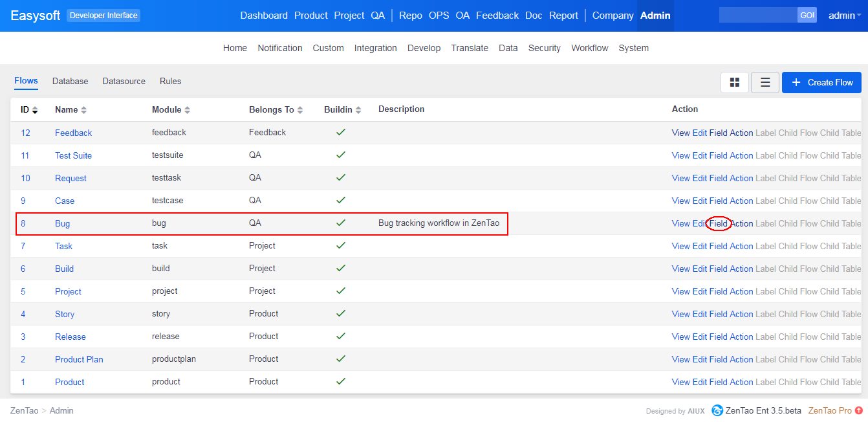Switch to list view icon

click(765, 82)
